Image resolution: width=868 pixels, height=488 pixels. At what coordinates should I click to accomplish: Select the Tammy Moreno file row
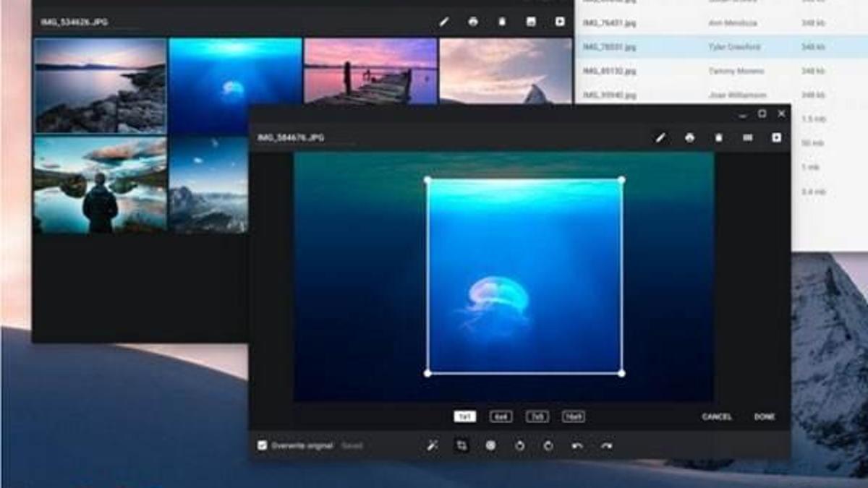[721, 71]
